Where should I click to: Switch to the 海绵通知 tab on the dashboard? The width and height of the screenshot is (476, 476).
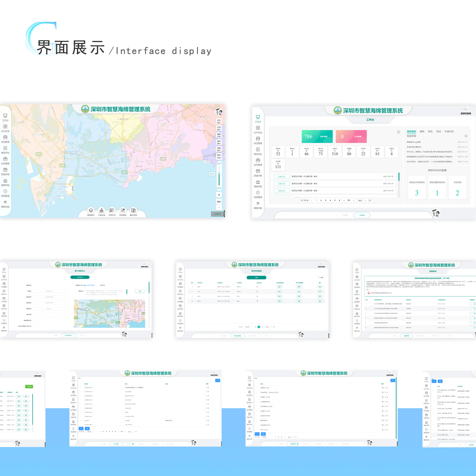pyautogui.click(x=411, y=131)
